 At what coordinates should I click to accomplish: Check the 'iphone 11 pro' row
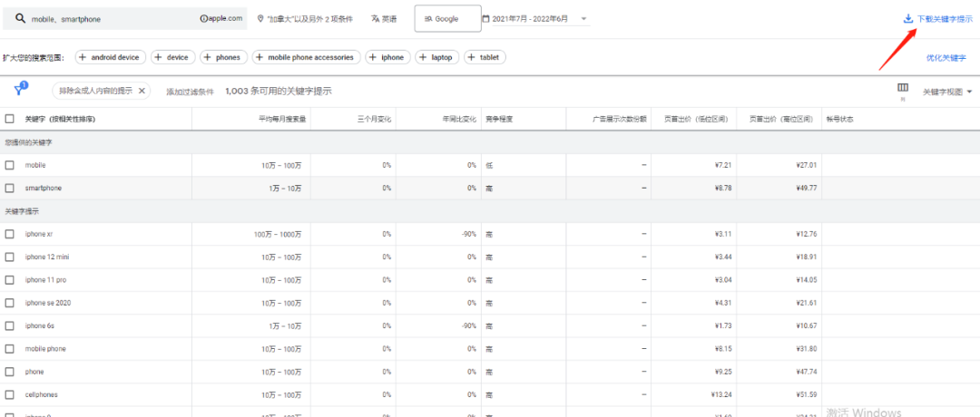coord(9,280)
